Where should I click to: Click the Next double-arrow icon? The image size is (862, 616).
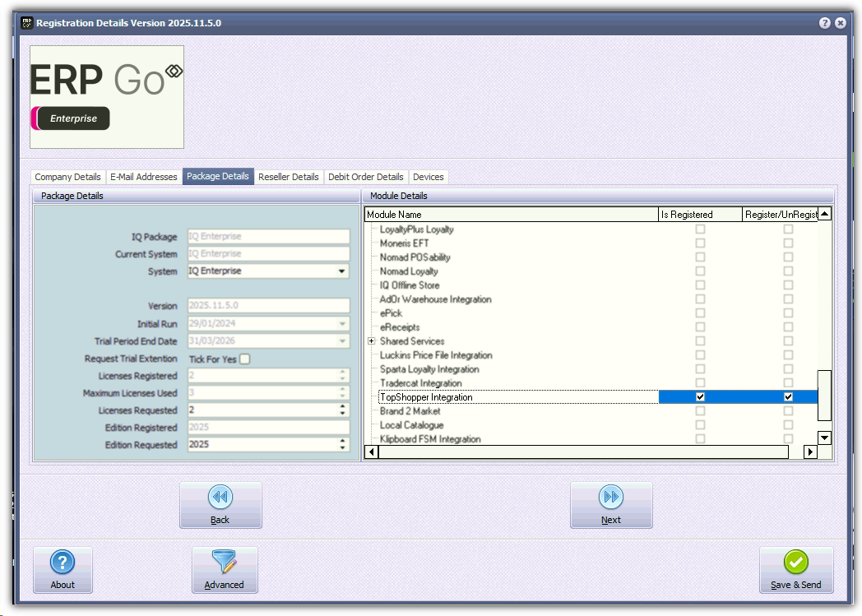(610, 498)
